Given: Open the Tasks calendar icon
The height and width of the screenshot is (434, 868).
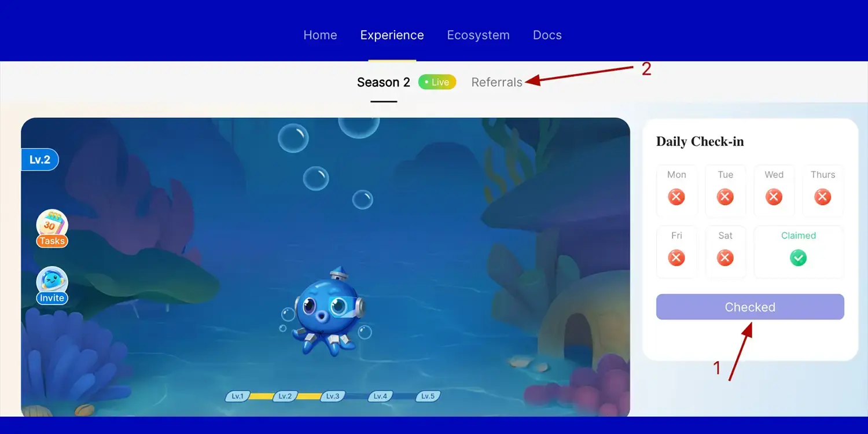Looking at the screenshot, I should click(52, 229).
